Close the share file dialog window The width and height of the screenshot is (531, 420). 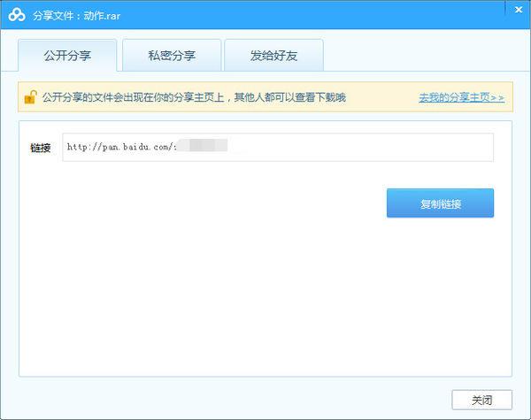click(519, 10)
